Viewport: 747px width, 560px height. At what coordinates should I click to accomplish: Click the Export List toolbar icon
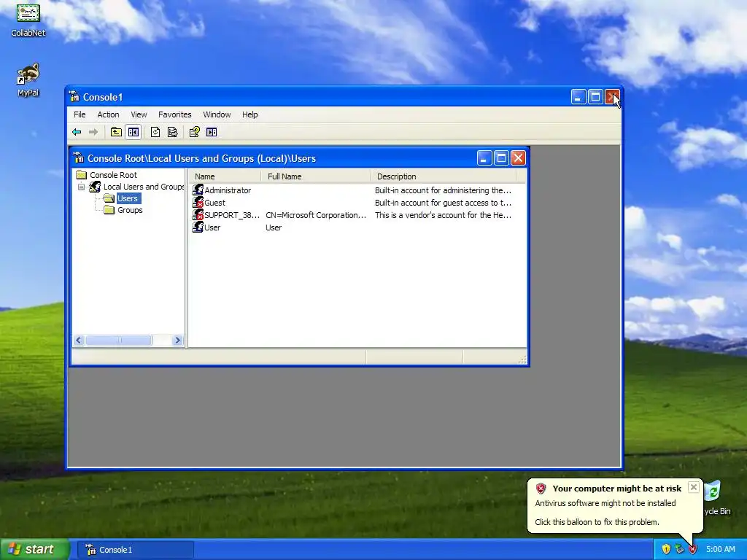tap(172, 132)
